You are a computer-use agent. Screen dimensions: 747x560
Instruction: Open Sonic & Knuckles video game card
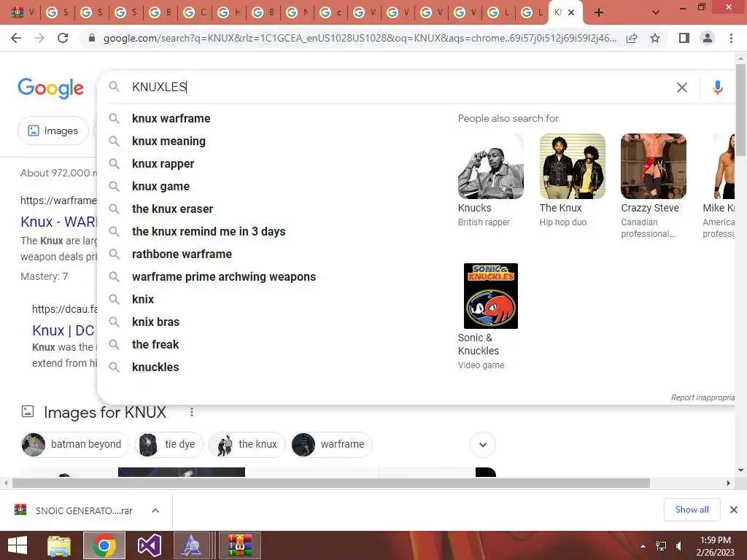(490, 316)
